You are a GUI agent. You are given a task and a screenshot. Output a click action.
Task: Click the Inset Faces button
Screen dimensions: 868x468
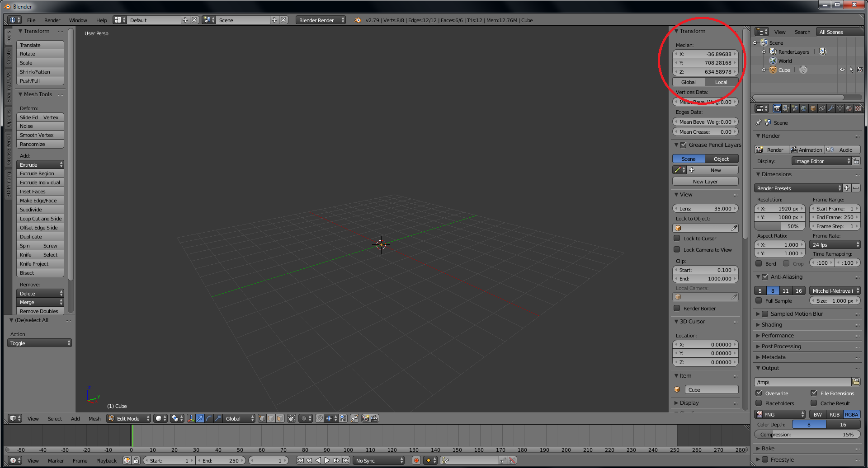coord(40,192)
